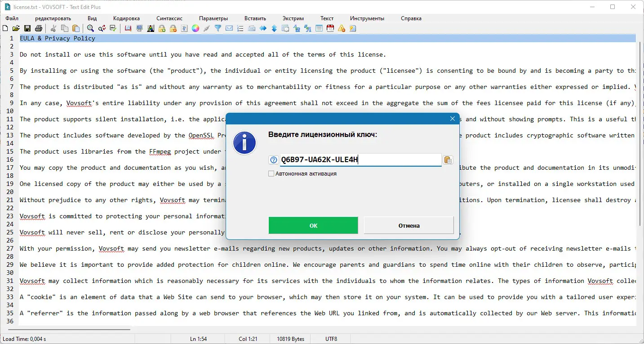
Task: Click the numbered list icon
Action: pos(240,28)
